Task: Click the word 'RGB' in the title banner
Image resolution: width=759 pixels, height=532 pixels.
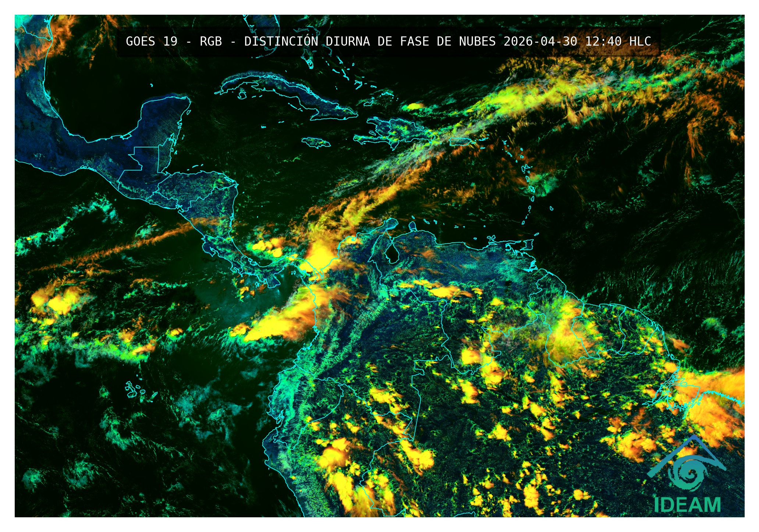Action: click(x=211, y=42)
